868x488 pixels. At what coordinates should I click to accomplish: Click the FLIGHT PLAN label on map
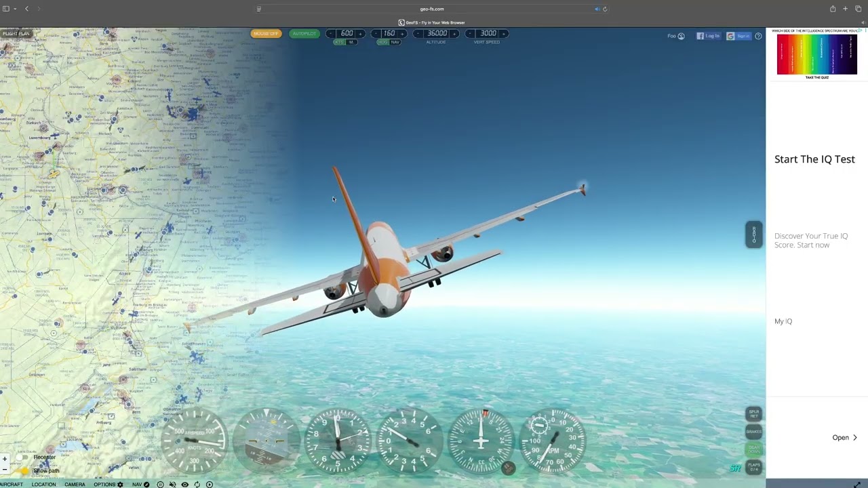point(16,34)
